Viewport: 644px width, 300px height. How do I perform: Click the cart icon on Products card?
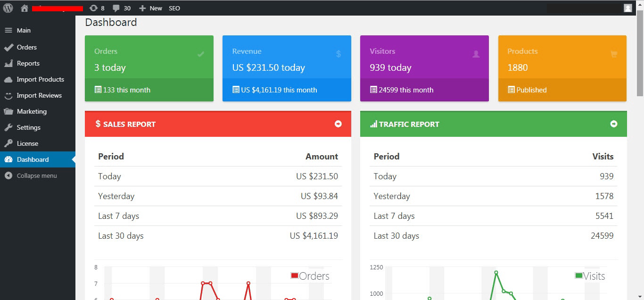(613, 54)
